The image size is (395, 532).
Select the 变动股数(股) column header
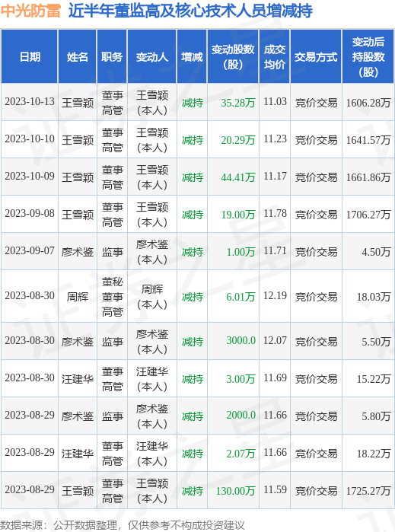pyautogui.click(x=233, y=56)
